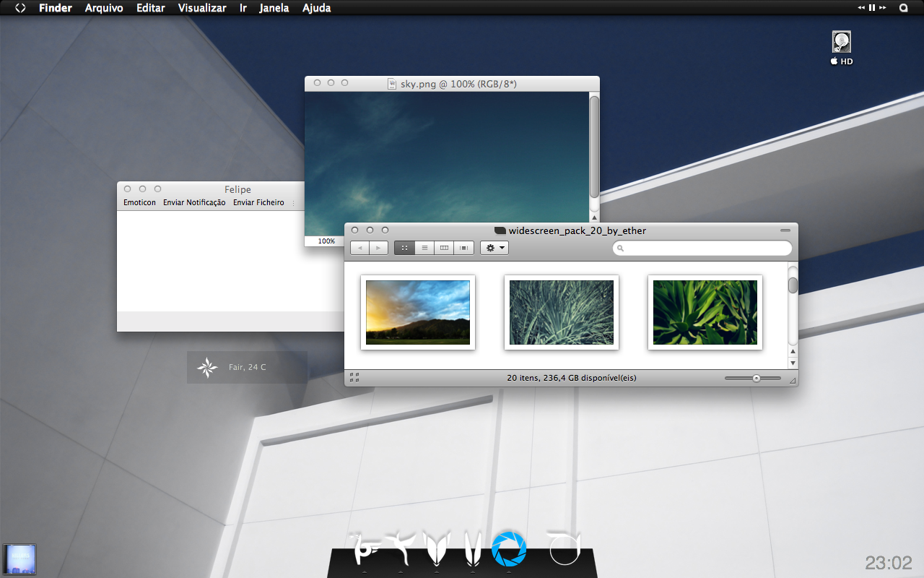Open the Editar menu
Screen dimensions: 924x578
(x=151, y=8)
